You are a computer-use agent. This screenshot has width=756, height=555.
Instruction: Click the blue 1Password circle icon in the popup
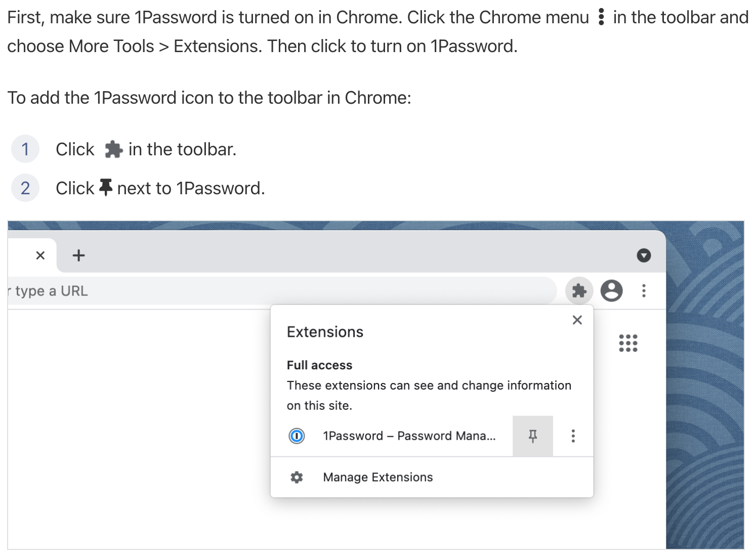(x=297, y=436)
